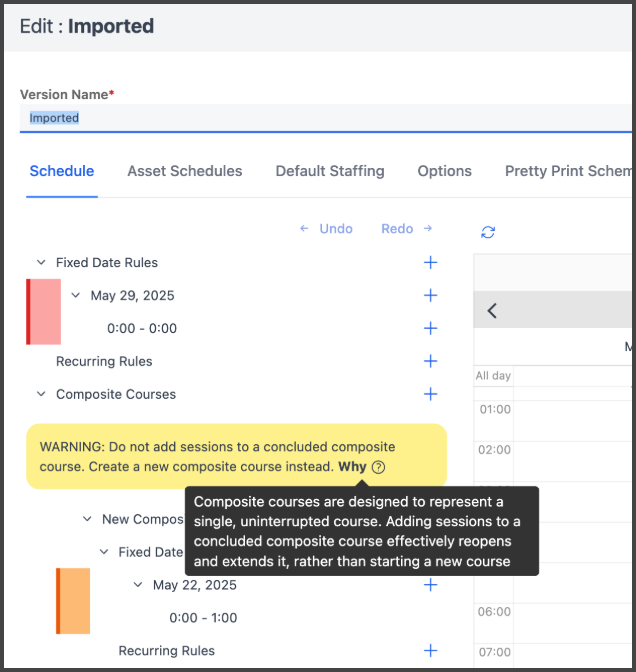Click the red color block for May 29, 2025
This screenshot has width=636, height=672.
[x=44, y=312]
